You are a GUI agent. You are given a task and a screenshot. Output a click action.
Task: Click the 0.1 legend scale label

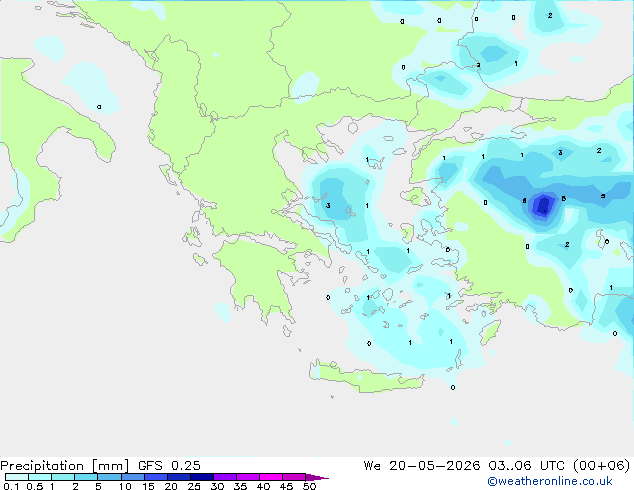coord(11,486)
